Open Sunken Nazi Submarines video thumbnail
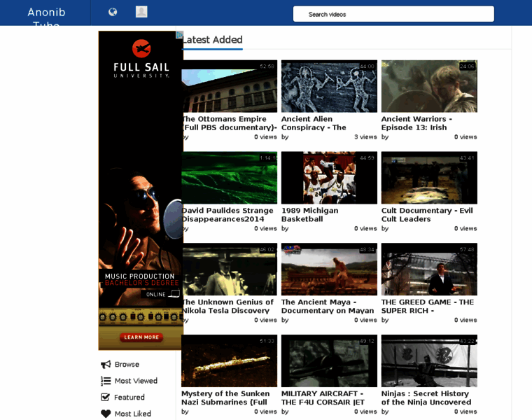Viewport: 532px width, 420px height. click(x=230, y=361)
